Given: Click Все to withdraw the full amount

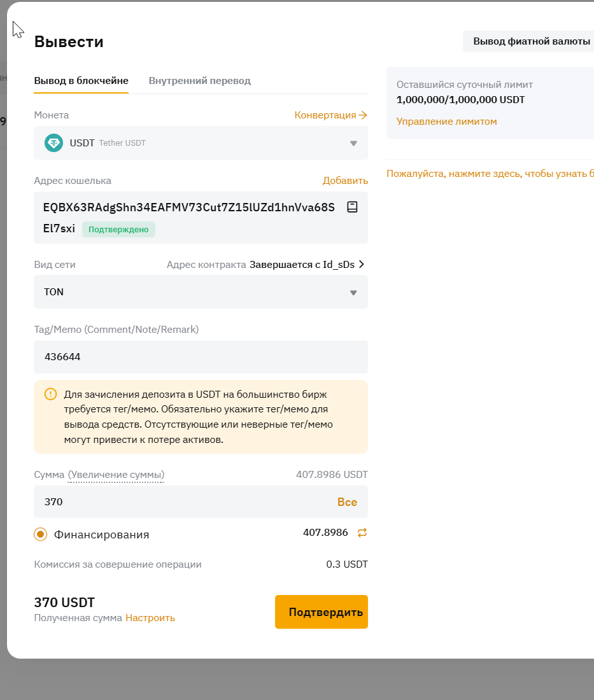Looking at the screenshot, I should [x=347, y=502].
